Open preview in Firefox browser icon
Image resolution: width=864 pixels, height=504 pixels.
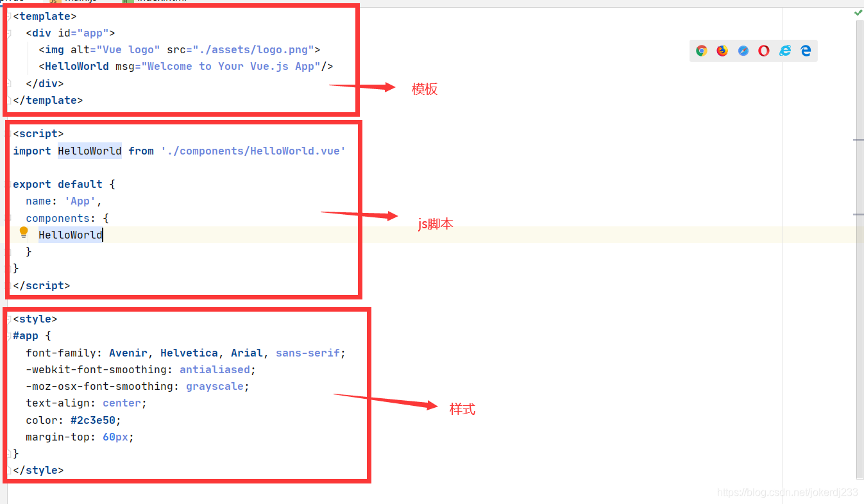coord(722,51)
